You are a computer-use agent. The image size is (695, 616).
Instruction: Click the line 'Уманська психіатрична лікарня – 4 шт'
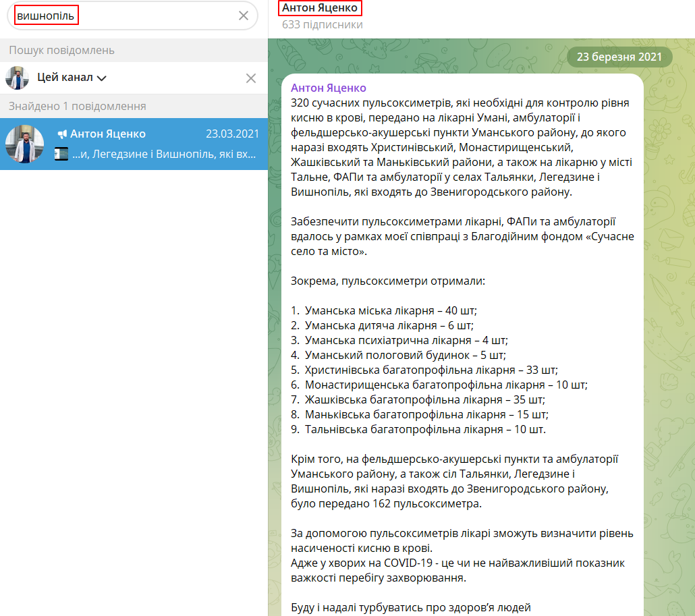coord(399,340)
